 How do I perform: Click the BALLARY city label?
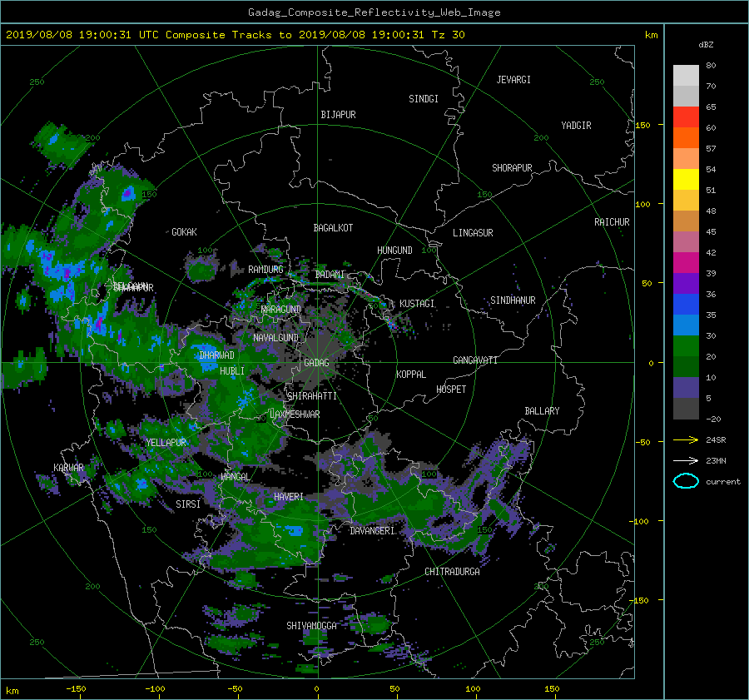[x=542, y=411]
